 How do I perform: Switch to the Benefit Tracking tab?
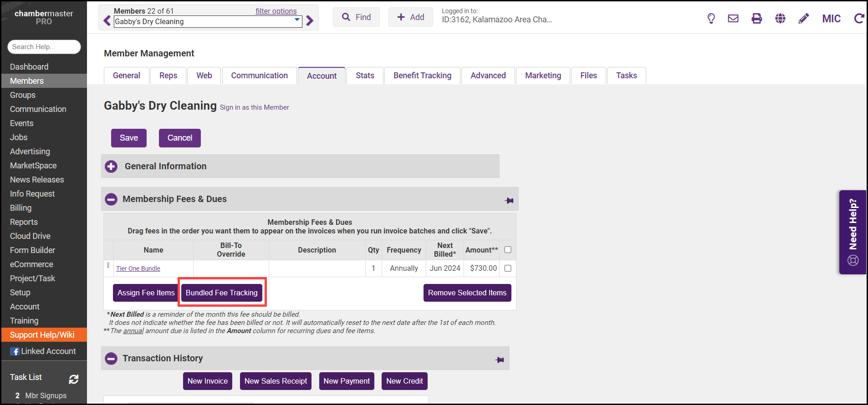422,76
